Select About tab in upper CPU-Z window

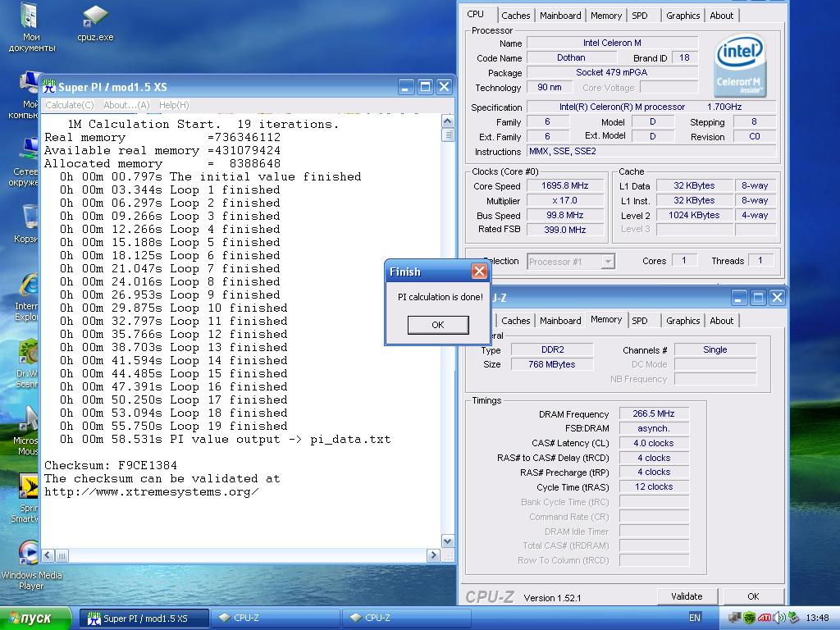[722, 16]
